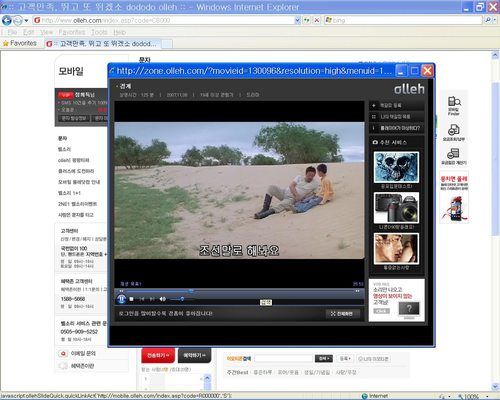Stop page loading with the red X
Image resolution: width=500 pixels, height=400 pixels.
click(317, 20)
